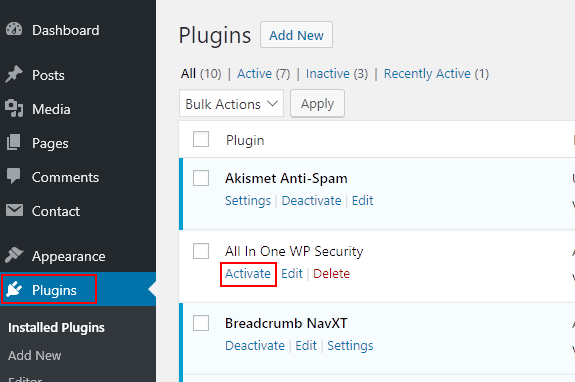Click the Pages stacked-sheets icon
The height and width of the screenshot is (382, 575).
(14, 143)
